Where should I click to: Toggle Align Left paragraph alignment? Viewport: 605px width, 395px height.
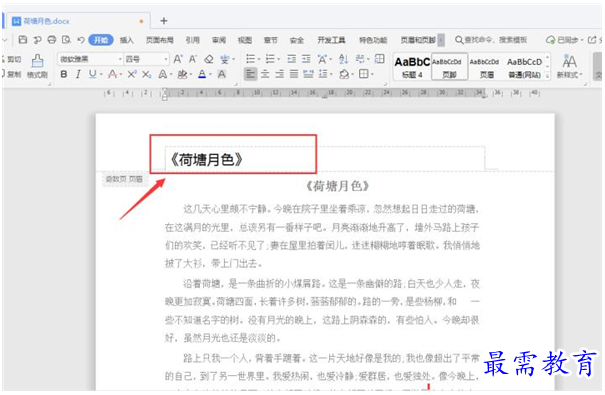click(250, 74)
